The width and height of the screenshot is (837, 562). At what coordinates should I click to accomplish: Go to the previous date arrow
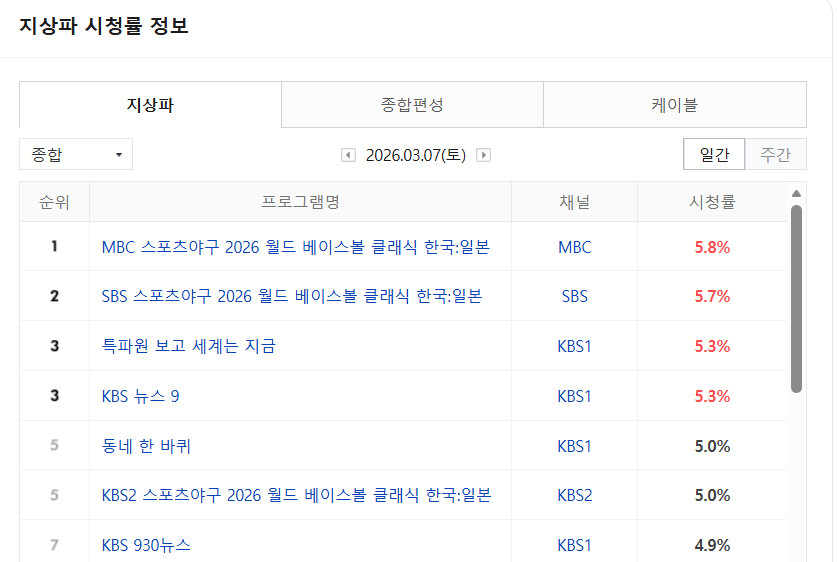pos(348,155)
